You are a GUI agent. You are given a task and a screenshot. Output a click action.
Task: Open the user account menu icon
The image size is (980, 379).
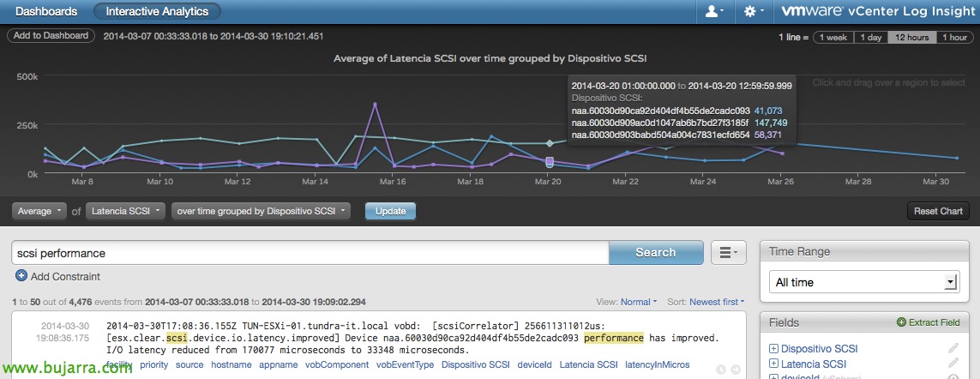[713, 11]
